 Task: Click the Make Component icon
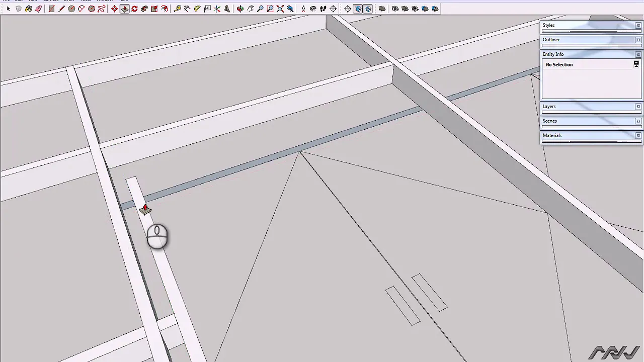click(x=19, y=9)
